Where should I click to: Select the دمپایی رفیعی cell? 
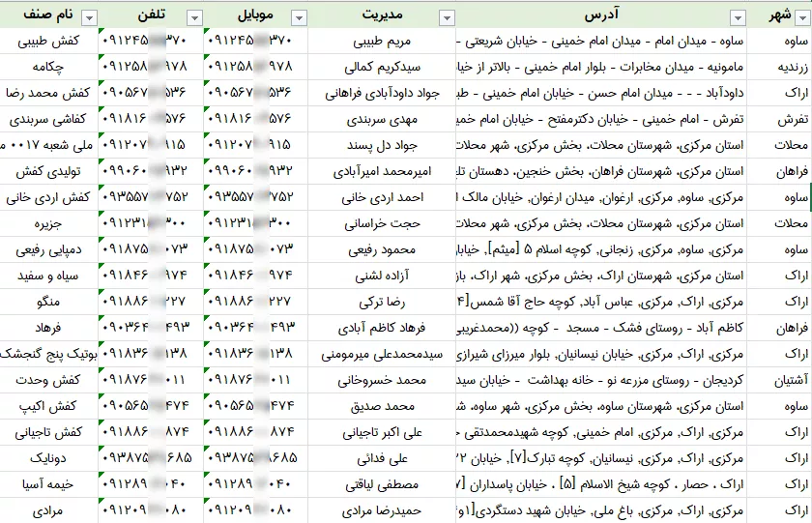point(48,249)
